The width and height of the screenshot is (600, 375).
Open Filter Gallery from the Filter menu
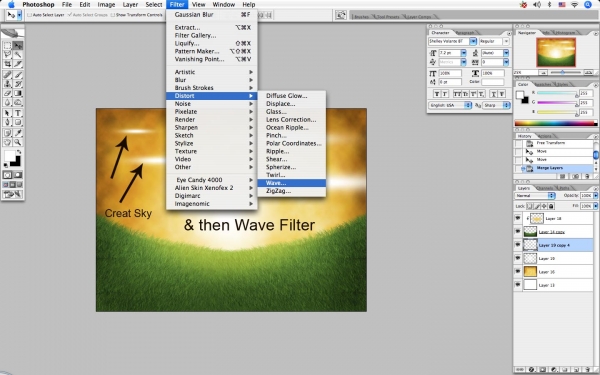click(x=212, y=35)
